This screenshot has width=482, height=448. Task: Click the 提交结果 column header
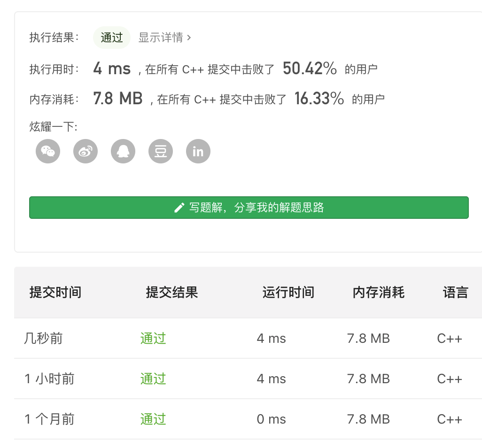click(172, 293)
